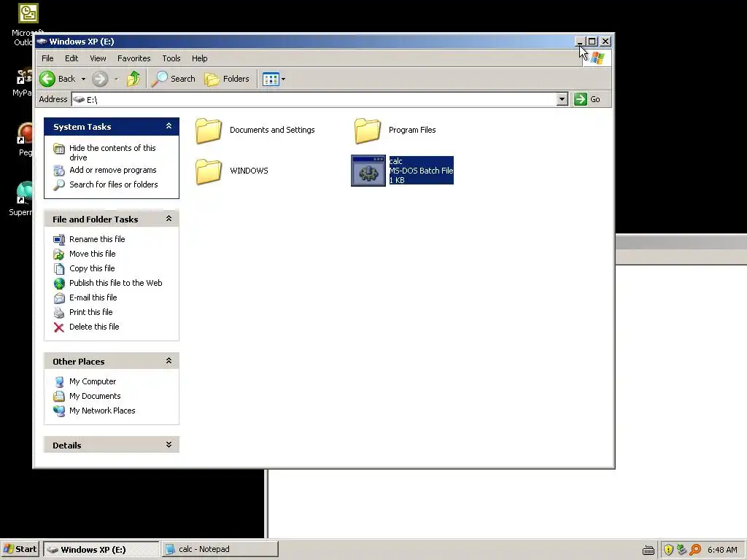Select the WINDOWS folder icon

(x=209, y=171)
